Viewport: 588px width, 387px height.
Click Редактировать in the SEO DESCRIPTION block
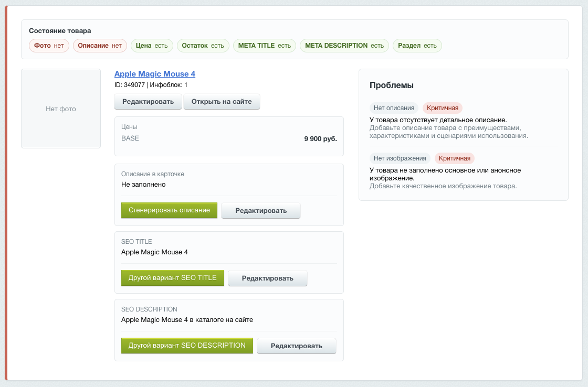[297, 346]
